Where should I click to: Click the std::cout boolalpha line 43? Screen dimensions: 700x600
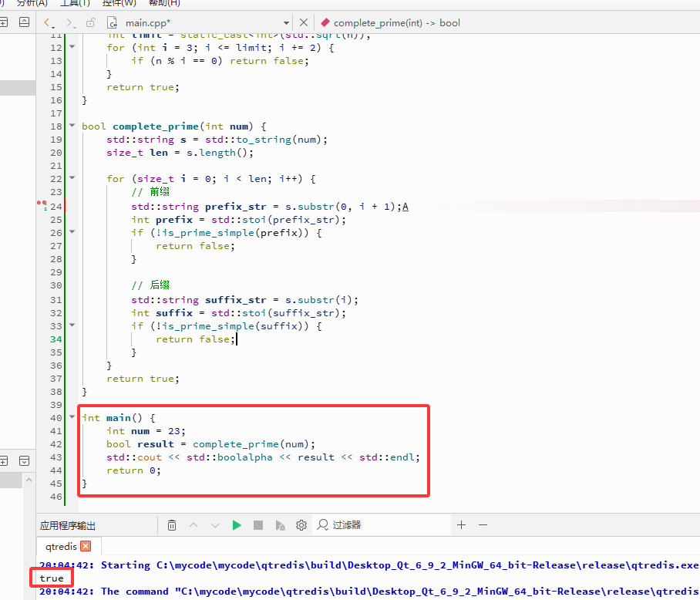pyautogui.click(x=264, y=457)
